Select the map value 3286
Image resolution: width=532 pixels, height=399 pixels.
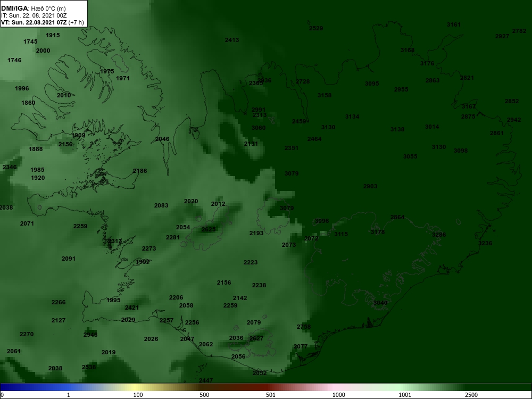439,235
